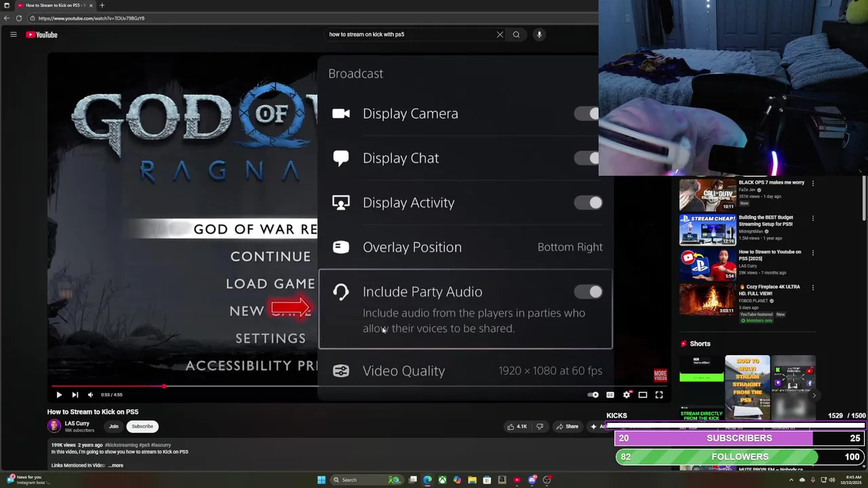This screenshot has height=488, width=868.
Task: Select the Display Activity icon
Action: 341,203
